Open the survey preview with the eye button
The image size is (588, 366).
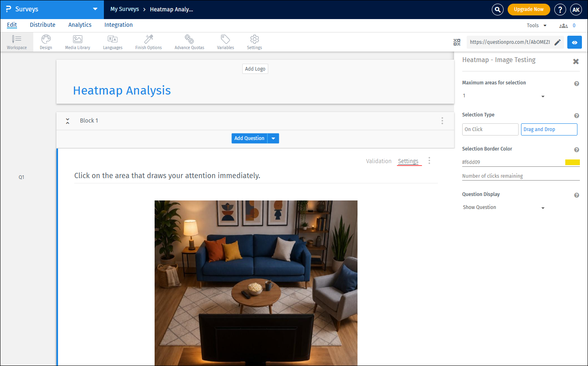click(x=575, y=42)
